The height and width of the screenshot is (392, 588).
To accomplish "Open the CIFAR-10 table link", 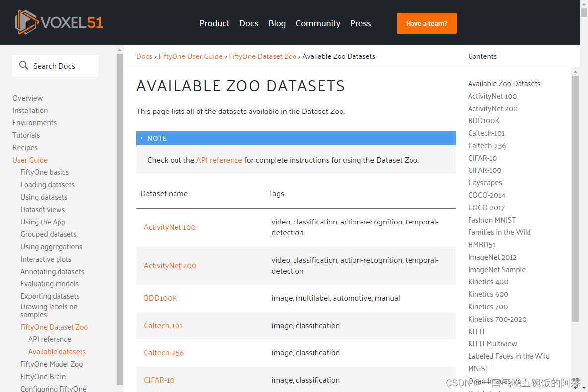I will [159, 380].
